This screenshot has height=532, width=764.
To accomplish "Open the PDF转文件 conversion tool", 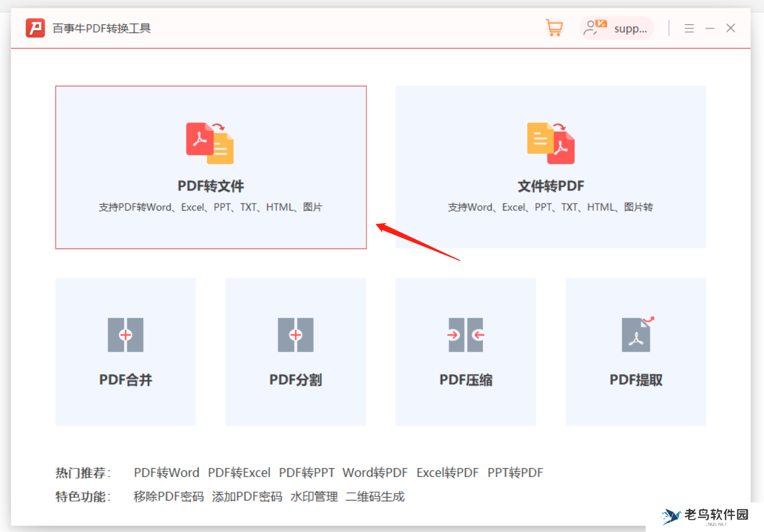I will click(211, 167).
